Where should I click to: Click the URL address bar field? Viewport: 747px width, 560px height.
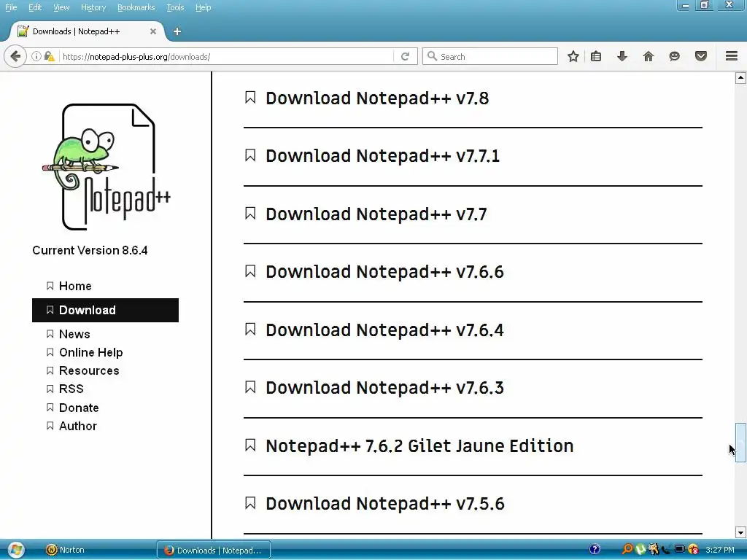click(x=227, y=57)
